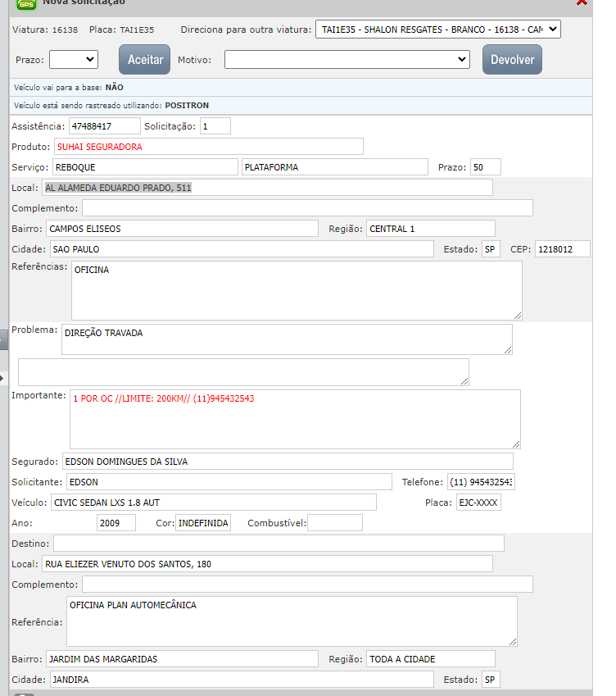Click the CEP input field
Image resolution: width=616 pixels, height=696 pixels.
click(561, 249)
